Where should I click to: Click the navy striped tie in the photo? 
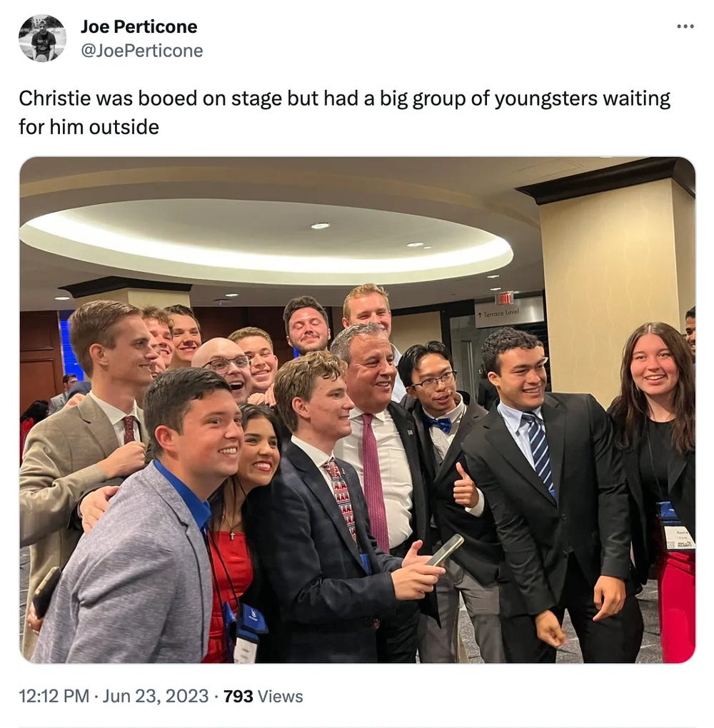(539, 452)
